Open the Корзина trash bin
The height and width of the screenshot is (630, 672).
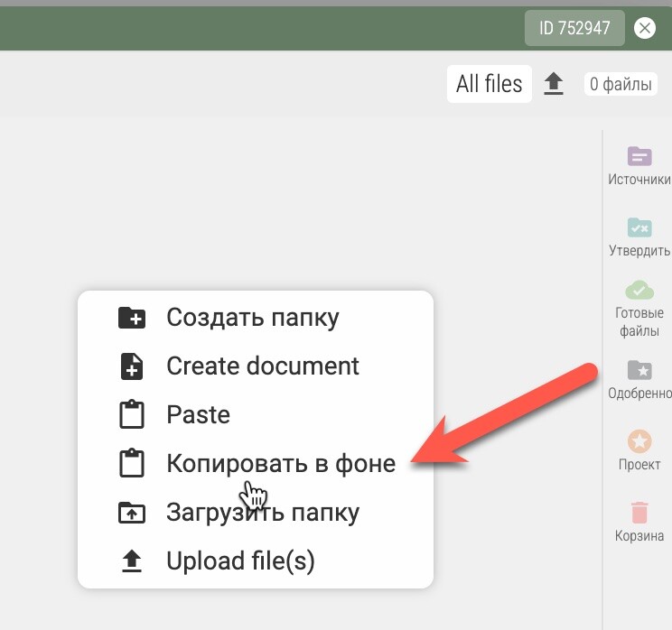[639, 513]
